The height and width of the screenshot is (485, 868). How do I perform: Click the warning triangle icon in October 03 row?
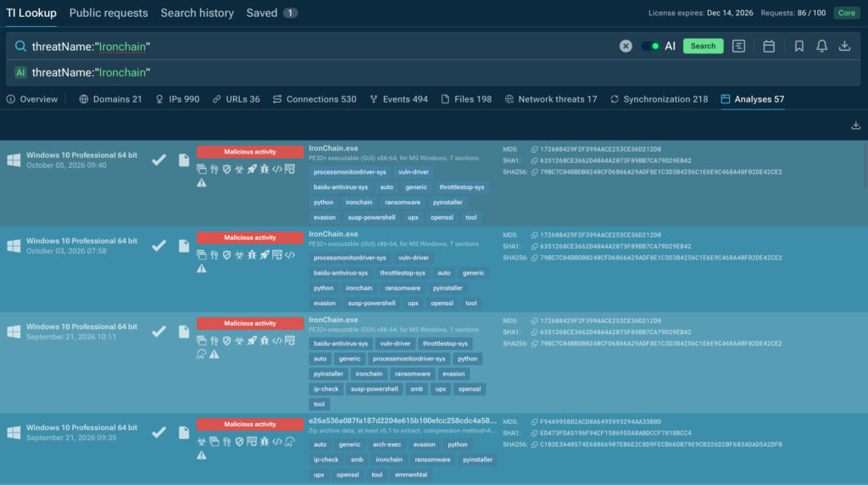point(202,269)
